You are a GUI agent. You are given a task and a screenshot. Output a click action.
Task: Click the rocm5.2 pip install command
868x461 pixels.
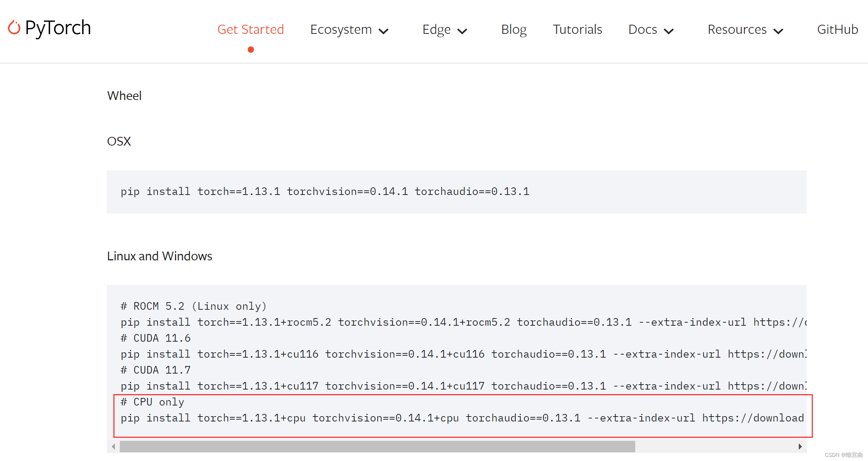(463, 322)
